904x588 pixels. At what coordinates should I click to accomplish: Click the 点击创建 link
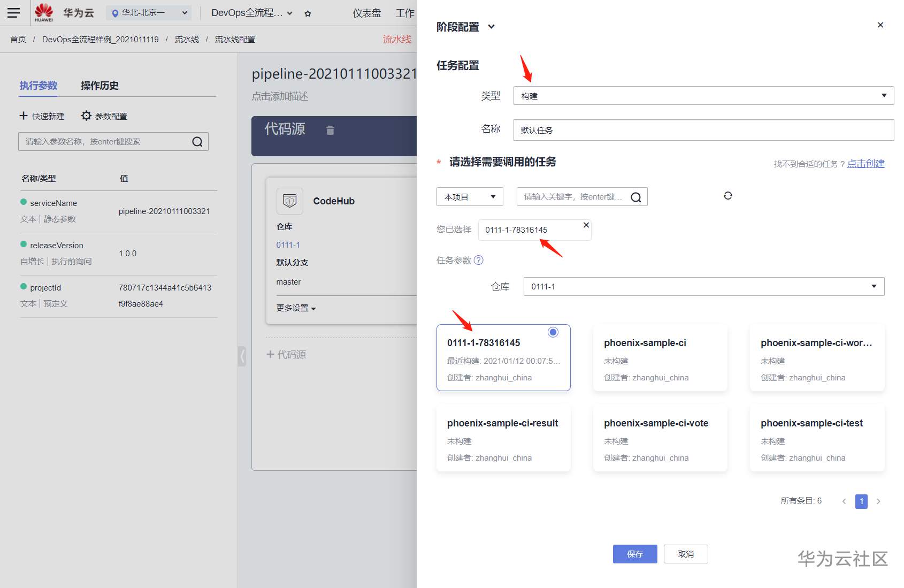(865, 164)
